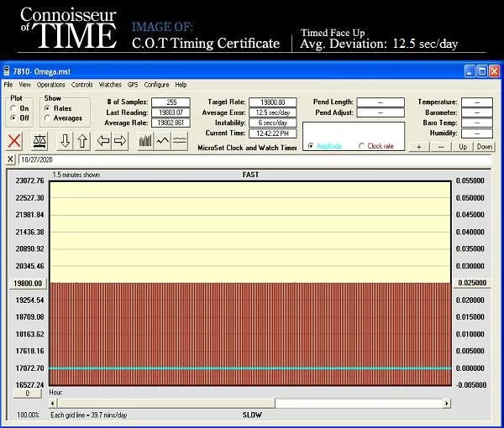Click the left arrow toolbar icon
The height and width of the screenshot is (428, 504).
pos(103,141)
